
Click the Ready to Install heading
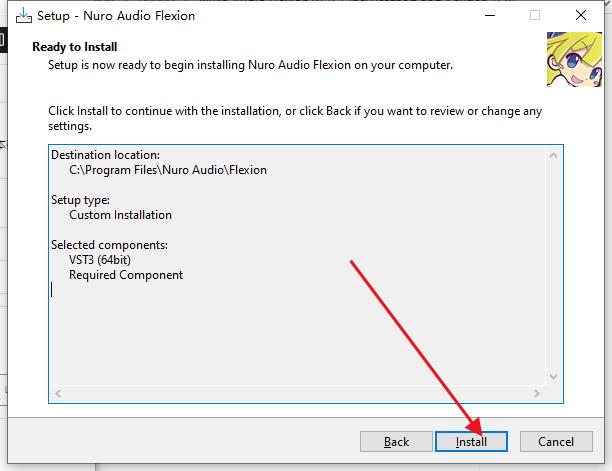[x=75, y=47]
